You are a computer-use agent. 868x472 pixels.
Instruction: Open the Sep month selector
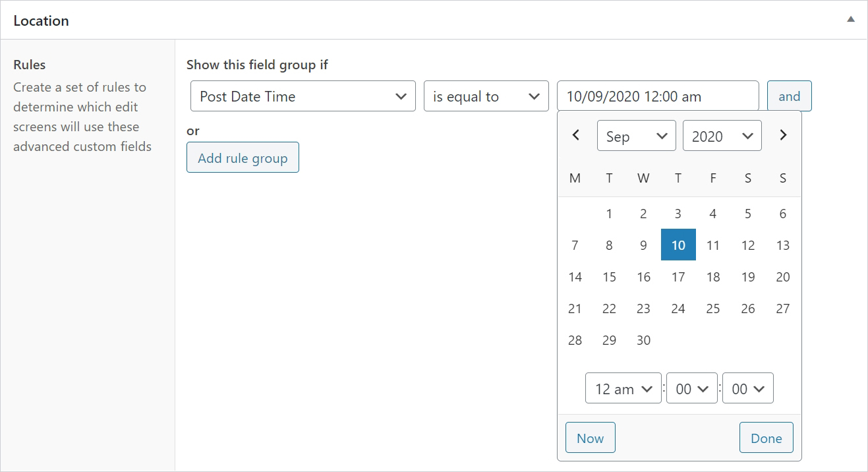(x=637, y=136)
